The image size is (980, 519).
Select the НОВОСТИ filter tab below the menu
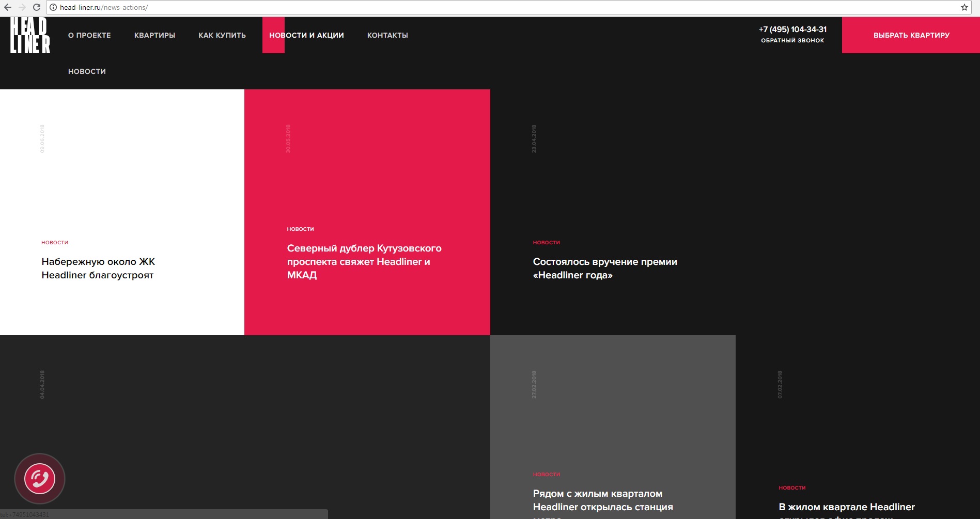87,71
